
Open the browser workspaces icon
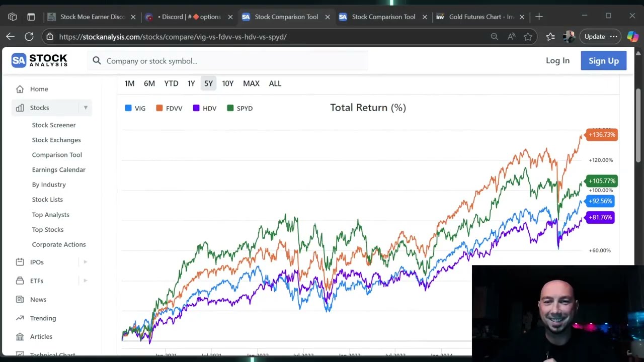13,17
